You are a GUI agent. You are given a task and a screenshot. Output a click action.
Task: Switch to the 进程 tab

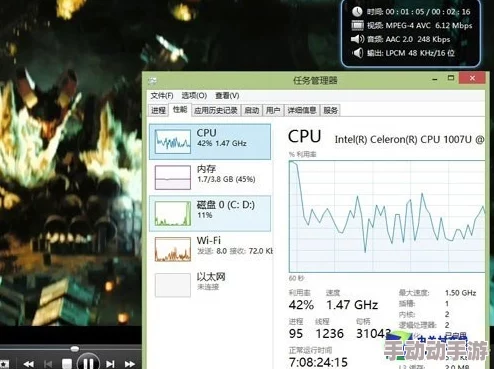click(x=158, y=110)
